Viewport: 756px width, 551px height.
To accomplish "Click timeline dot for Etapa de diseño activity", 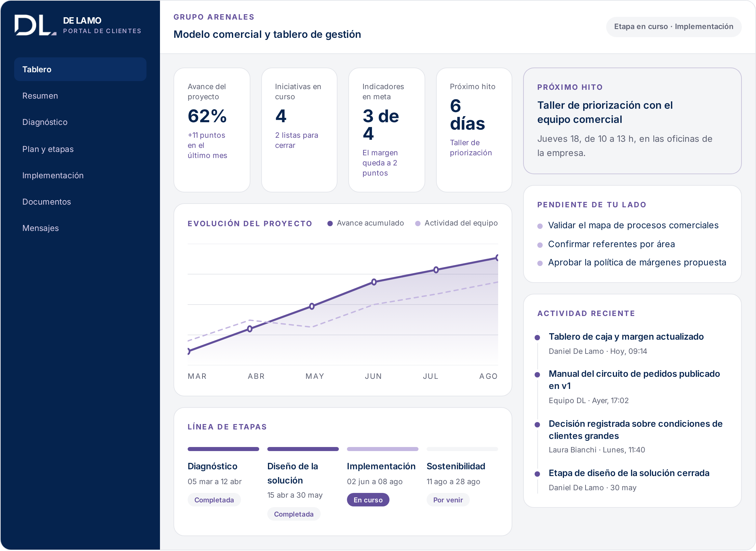I will 537,474.
